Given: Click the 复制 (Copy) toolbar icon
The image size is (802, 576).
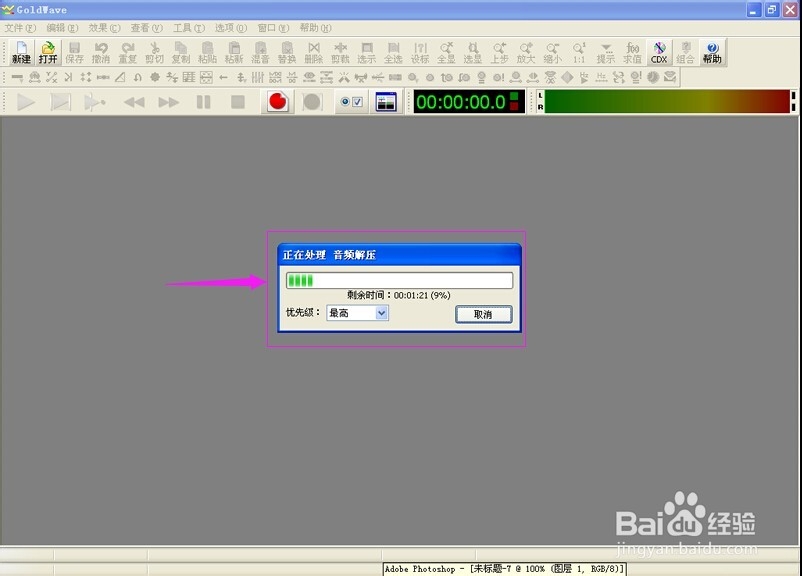Looking at the screenshot, I should coord(181,53).
